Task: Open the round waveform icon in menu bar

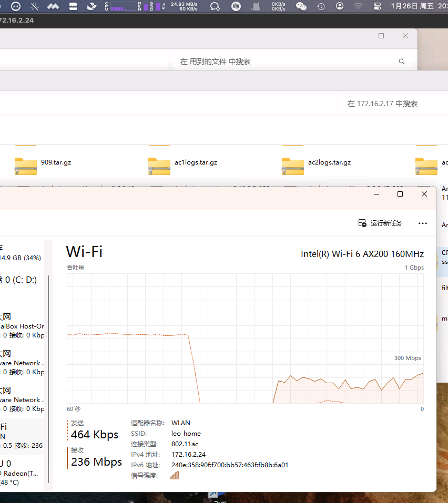Action: 236,6
